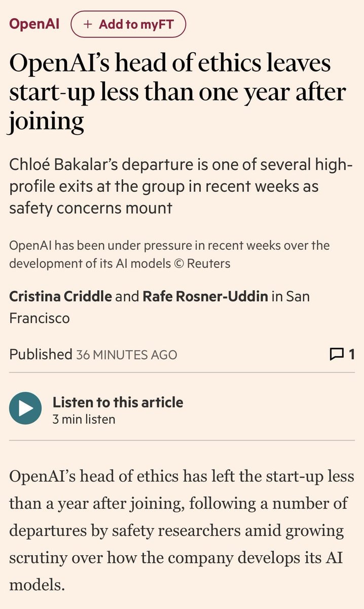Click the comment count number 1
This screenshot has height=609, width=364.
[351, 354]
